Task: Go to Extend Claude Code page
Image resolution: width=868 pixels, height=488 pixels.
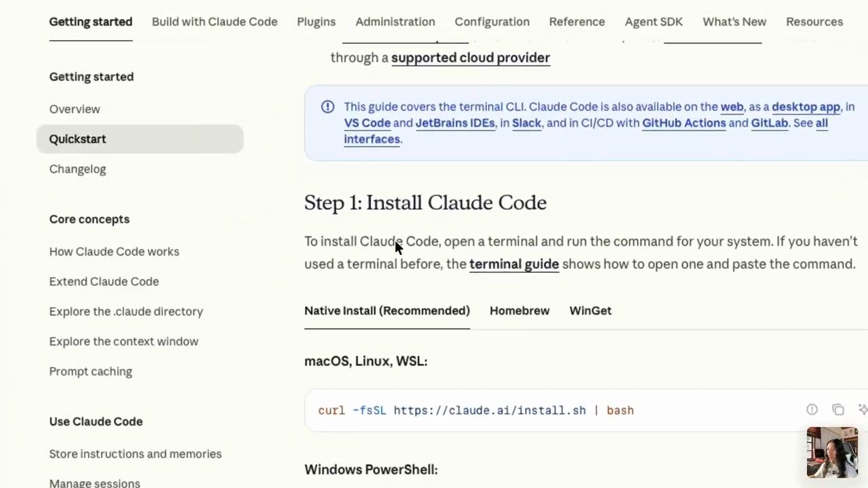Action: point(104,281)
